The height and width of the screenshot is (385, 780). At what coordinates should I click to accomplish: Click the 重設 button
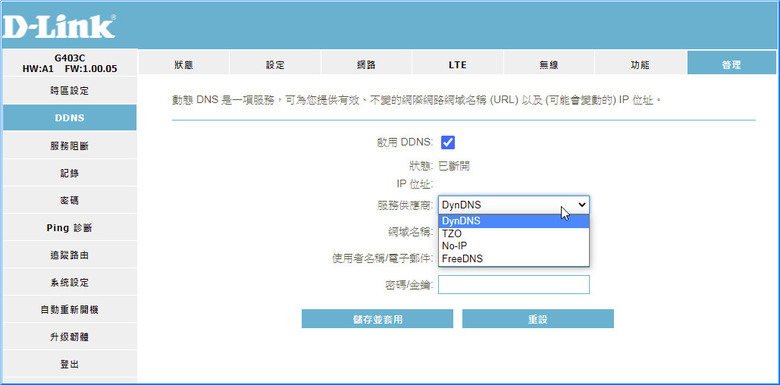[538, 319]
